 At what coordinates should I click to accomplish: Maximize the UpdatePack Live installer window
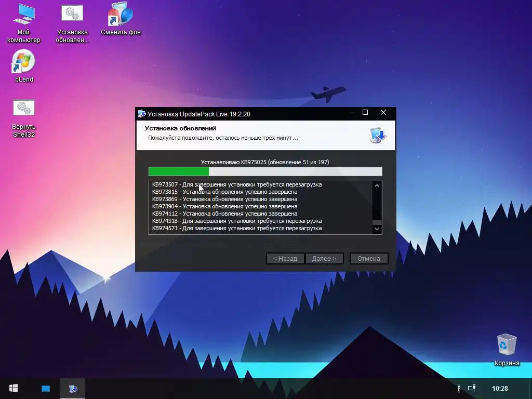(x=365, y=113)
